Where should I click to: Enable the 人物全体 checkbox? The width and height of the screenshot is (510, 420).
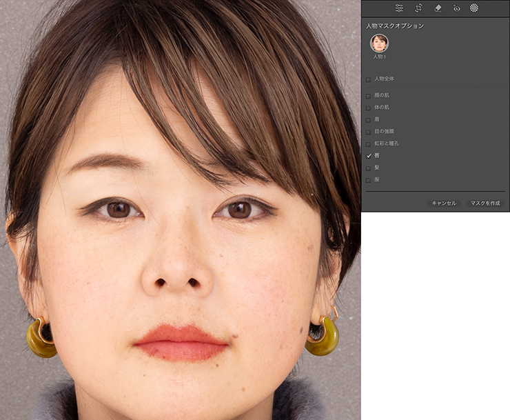(x=369, y=79)
